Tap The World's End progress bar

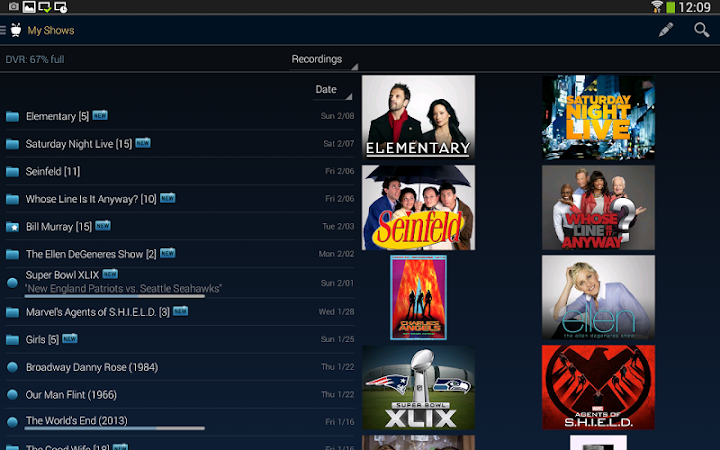click(x=115, y=428)
